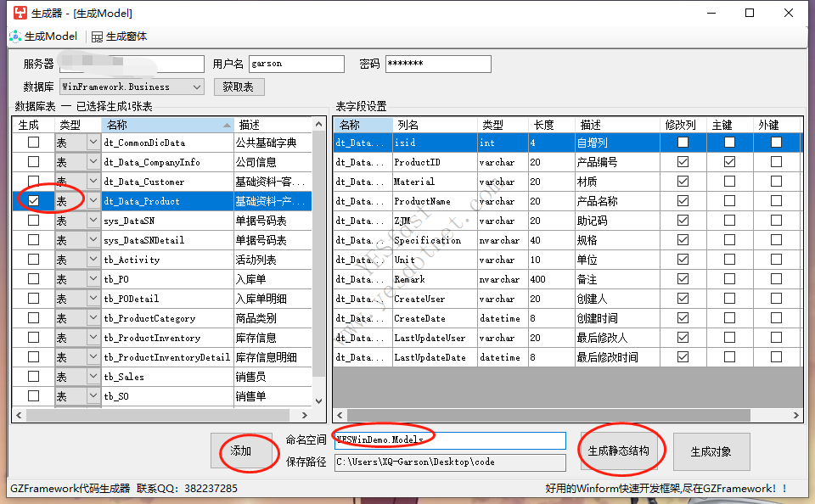Click the 密码 password field
Screen dimensions: 815x504
(x=438, y=64)
